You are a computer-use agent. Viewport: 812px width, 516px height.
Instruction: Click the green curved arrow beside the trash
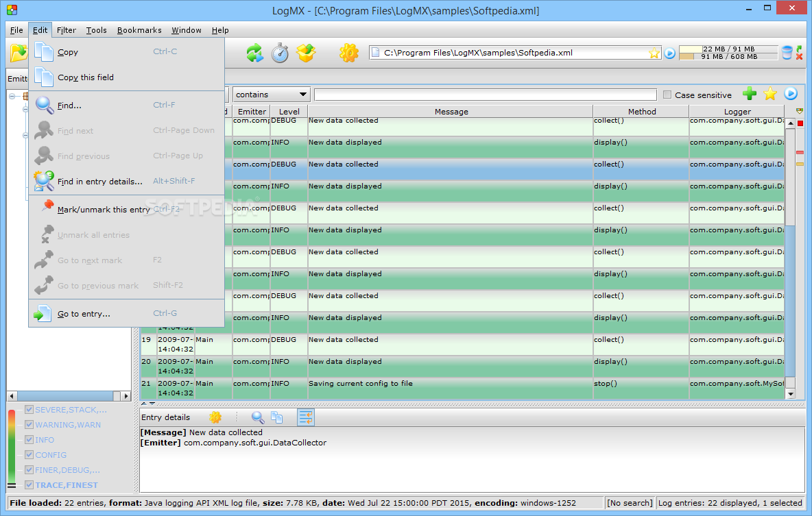[799, 48]
